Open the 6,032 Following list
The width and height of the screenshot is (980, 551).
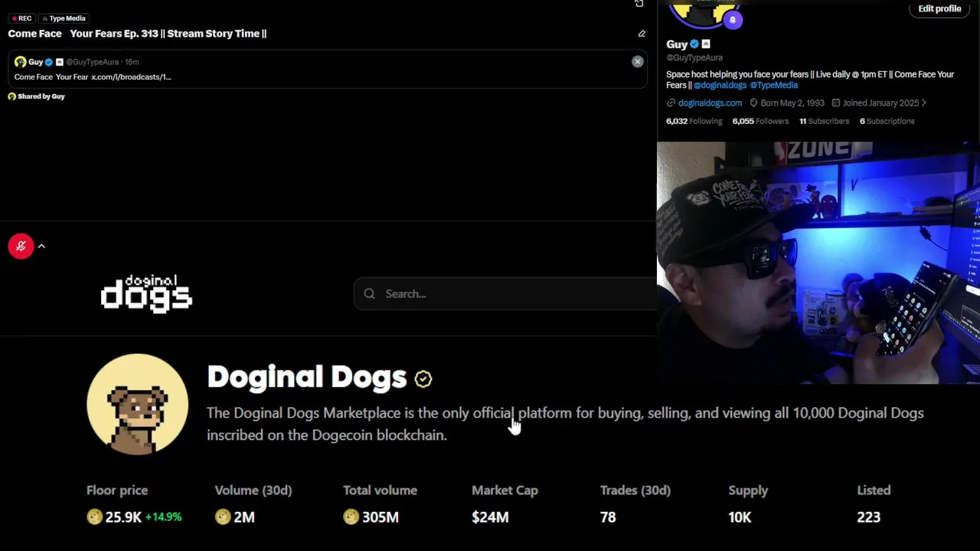point(694,121)
